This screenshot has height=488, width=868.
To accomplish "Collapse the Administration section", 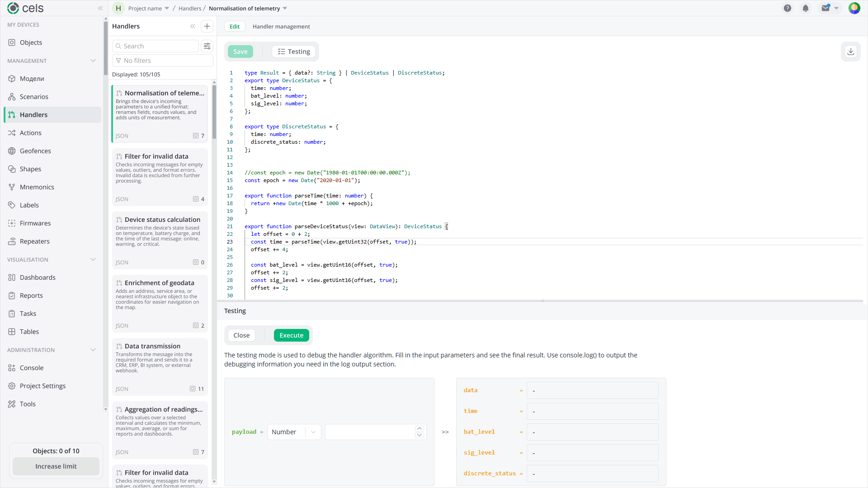I will click(93, 350).
